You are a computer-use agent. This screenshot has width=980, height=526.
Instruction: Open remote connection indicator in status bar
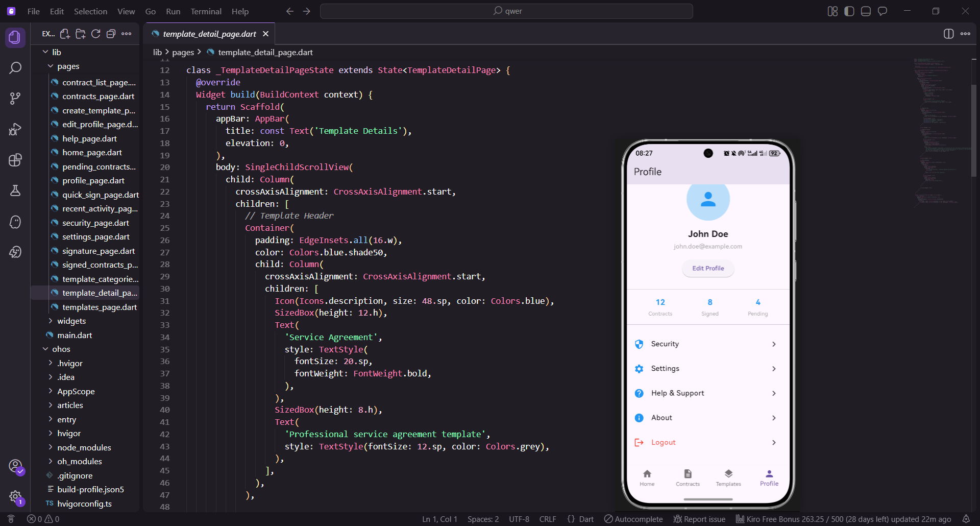pyautogui.click(x=11, y=519)
